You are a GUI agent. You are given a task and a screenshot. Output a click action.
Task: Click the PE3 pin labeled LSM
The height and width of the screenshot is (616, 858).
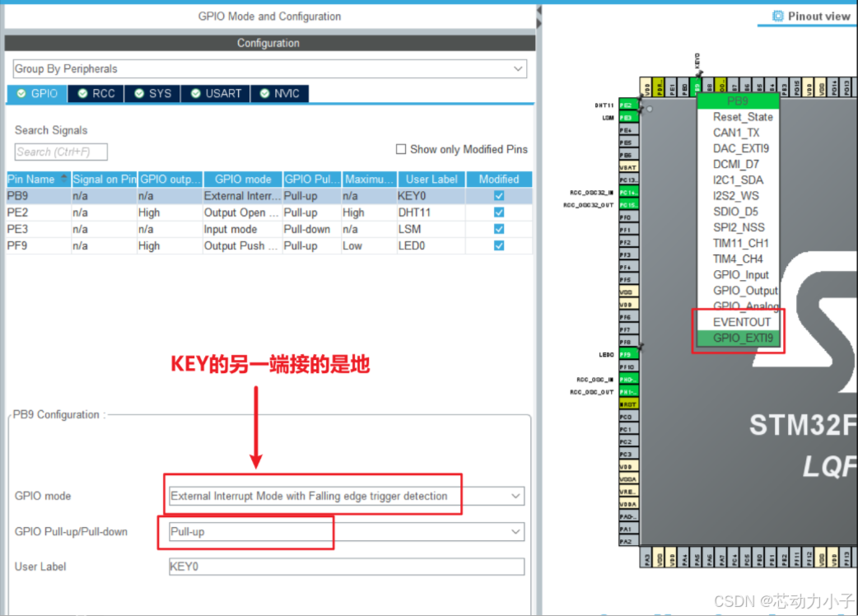pos(629,118)
